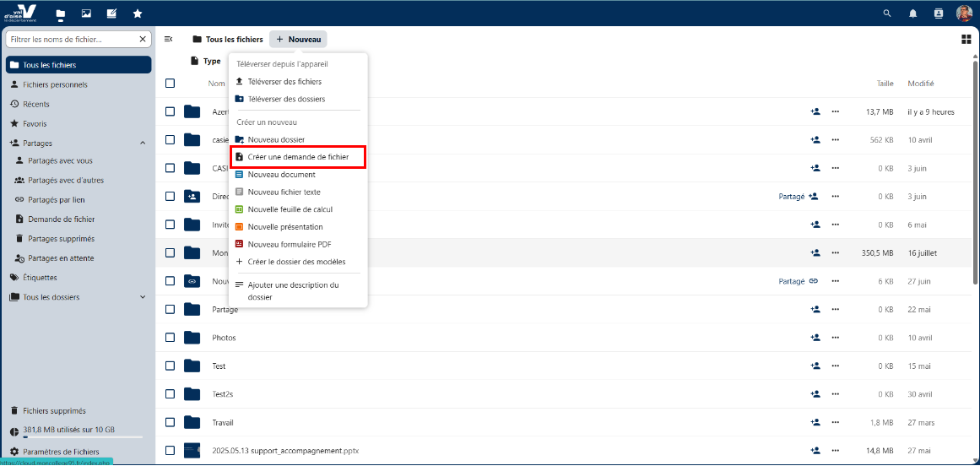The width and height of the screenshot is (980, 466).
Task: Check the select-all files checkbox
Action: [171, 84]
